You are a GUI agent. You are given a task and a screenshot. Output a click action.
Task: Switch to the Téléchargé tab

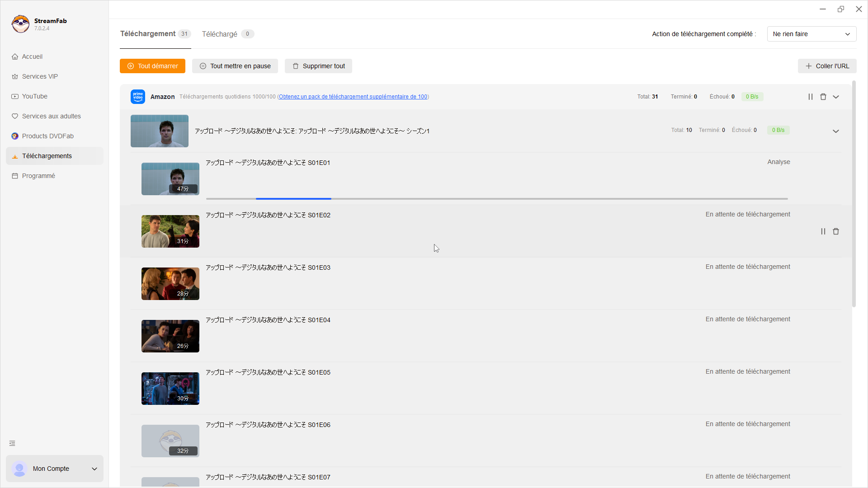pyautogui.click(x=228, y=34)
